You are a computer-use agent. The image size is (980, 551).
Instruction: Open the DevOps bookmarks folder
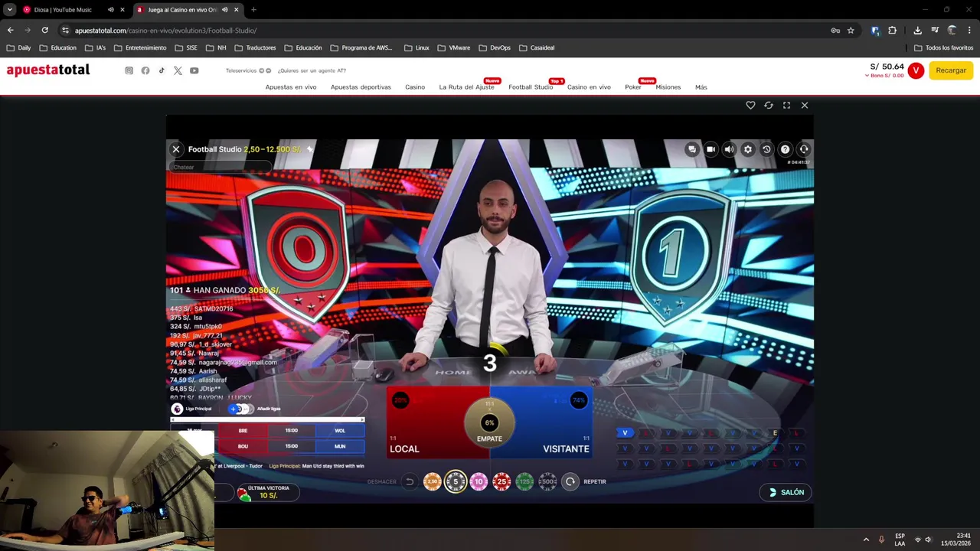495,47
